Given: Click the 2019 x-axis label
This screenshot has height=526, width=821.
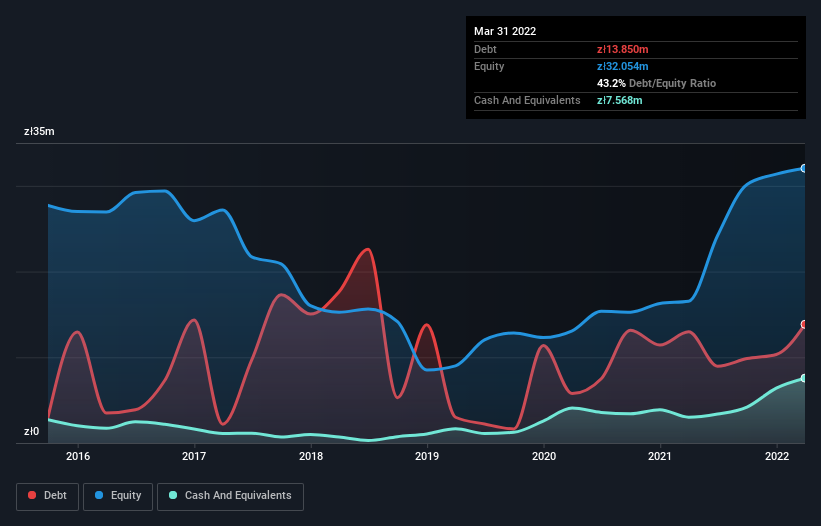Looking at the screenshot, I should [427, 456].
